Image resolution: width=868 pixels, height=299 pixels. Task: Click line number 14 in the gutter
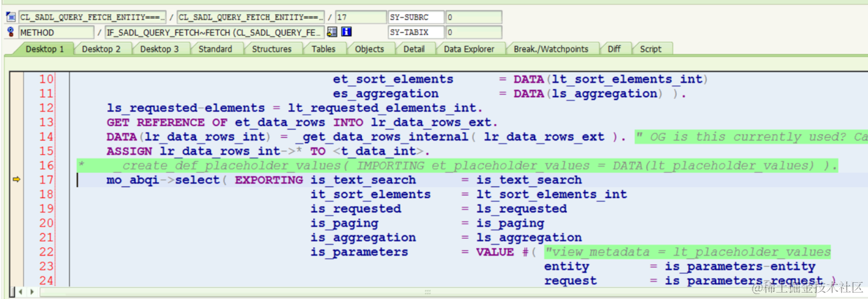46,137
